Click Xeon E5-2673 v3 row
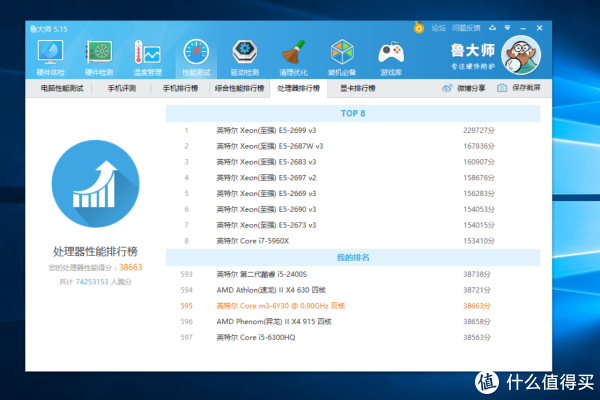Screen dimensions: 600x400 click(x=353, y=225)
